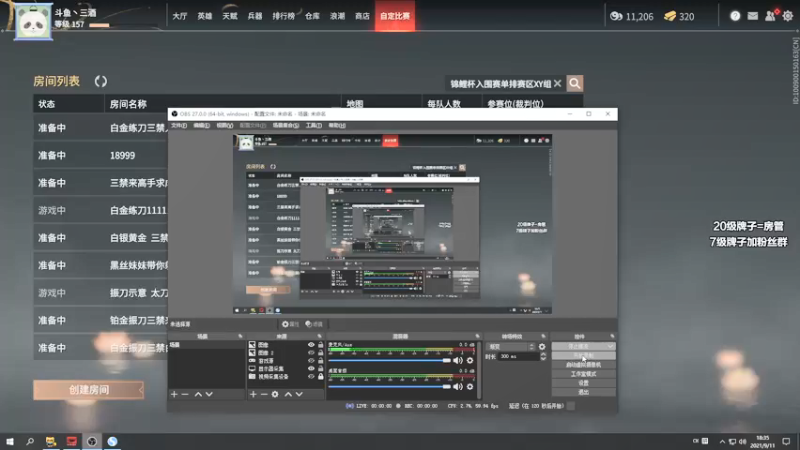
Task: Add a new scene with plus icon
Action: pyautogui.click(x=174, y=394)
